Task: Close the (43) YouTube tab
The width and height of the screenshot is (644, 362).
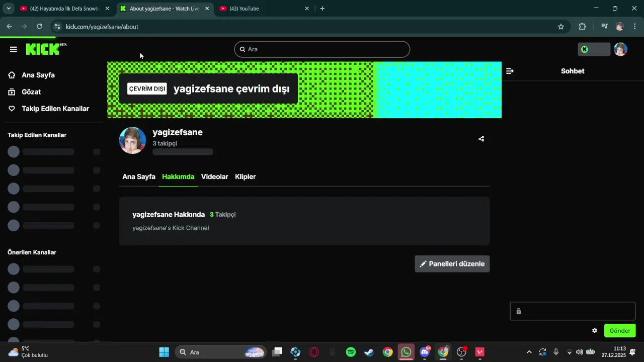Action: pos(307,9)
